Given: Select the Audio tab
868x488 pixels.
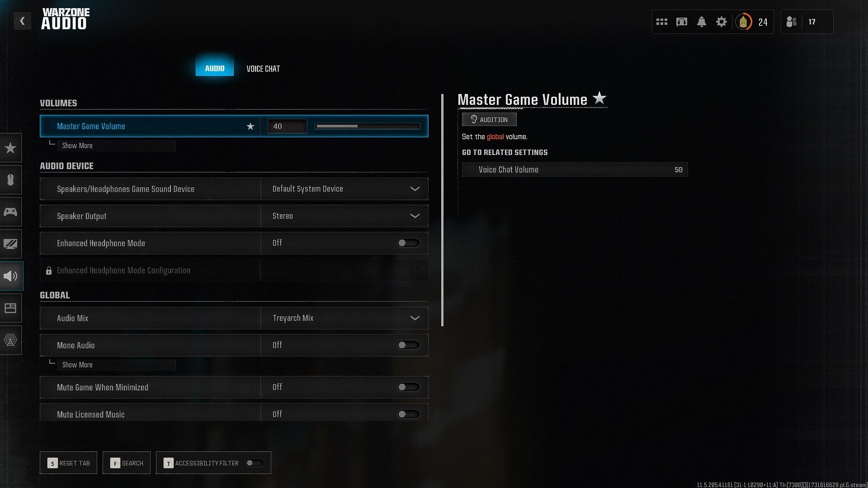Looking at the screenshot, I should tap(215, 68).
